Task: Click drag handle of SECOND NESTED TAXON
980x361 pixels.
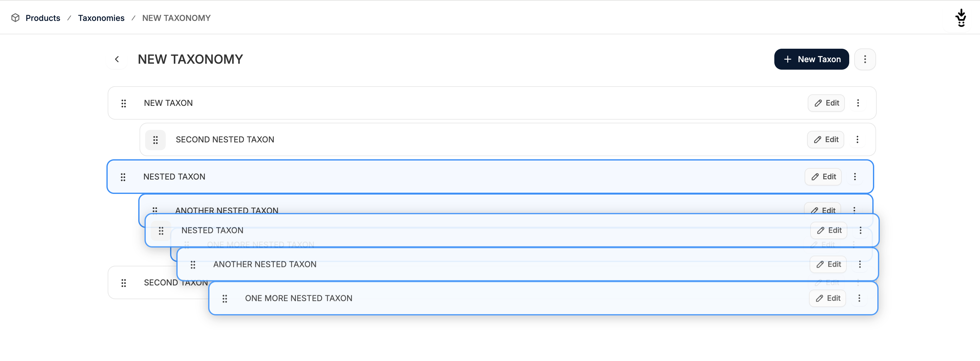Action: pos(155,140)
